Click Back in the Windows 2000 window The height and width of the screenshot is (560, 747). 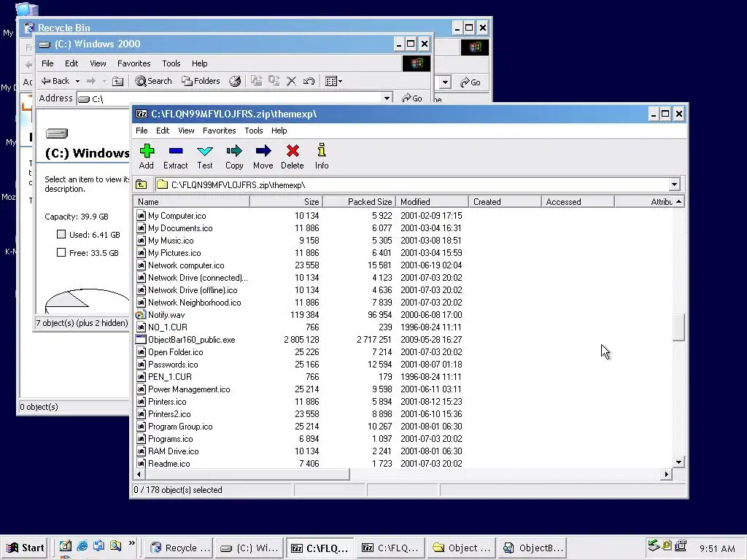tap(55, 81)
